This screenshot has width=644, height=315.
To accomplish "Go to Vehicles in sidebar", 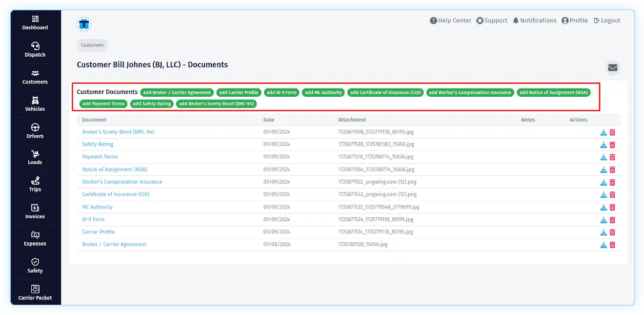I will [35, 104].
